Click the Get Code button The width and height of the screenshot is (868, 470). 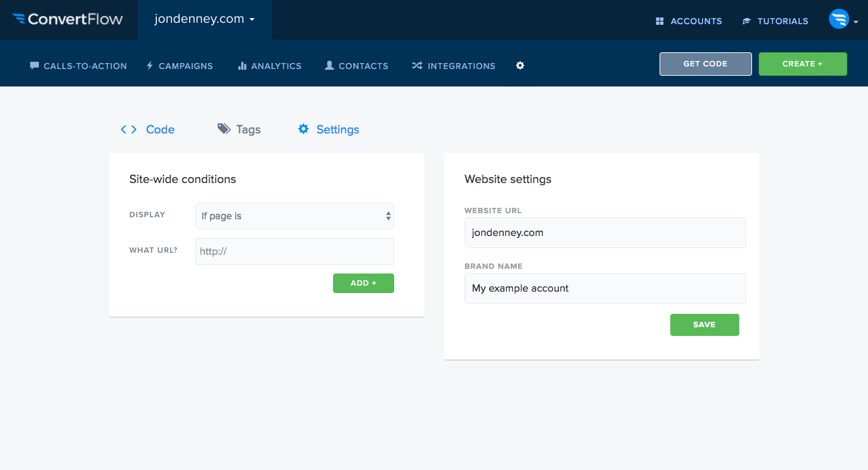706,64
